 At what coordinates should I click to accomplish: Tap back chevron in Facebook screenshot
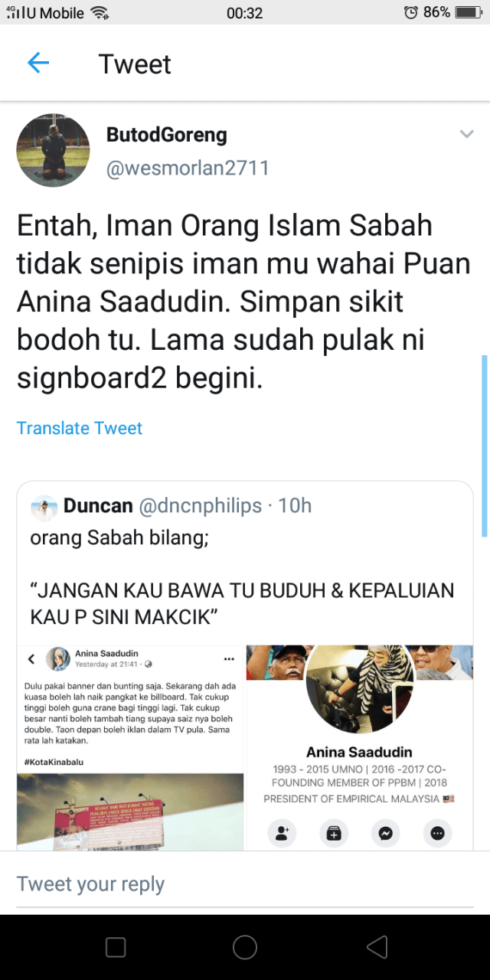(x=31, y=658)
